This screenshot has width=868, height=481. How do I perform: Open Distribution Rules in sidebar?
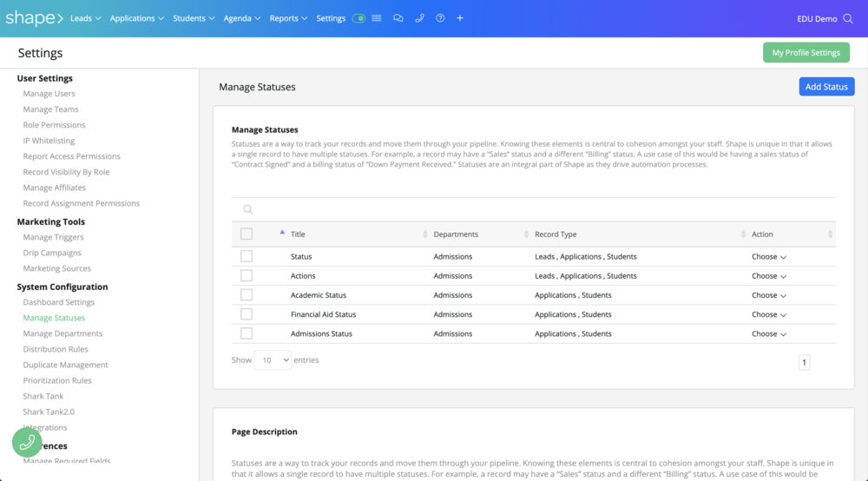tap(56, 349)
